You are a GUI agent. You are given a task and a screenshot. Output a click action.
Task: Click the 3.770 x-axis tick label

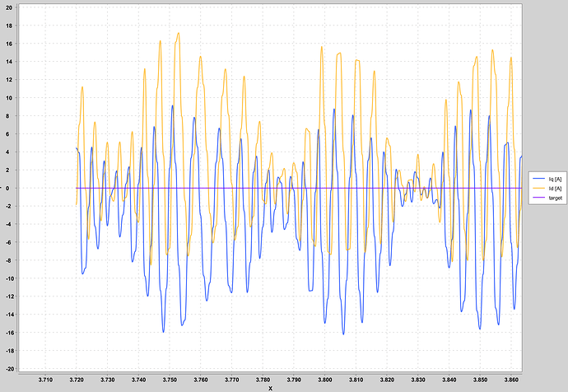[x=232, y=380]
